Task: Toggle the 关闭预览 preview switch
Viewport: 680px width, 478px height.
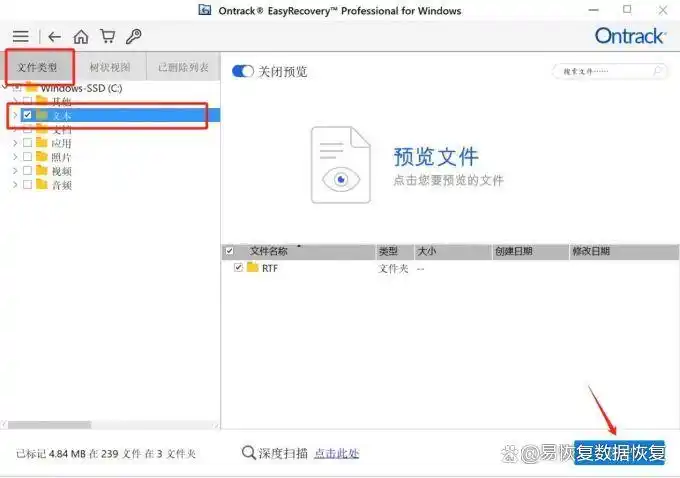Action: point(242,71)
